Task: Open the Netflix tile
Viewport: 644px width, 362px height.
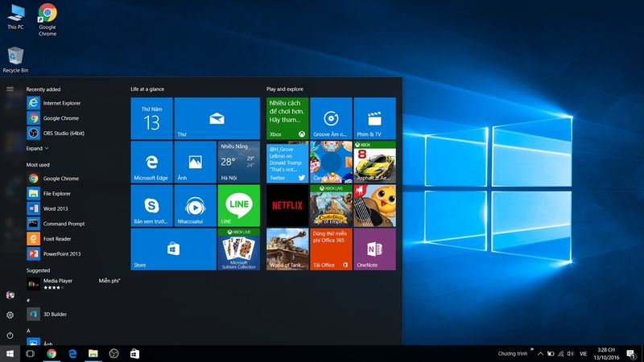Action: [x=287, y=206]
